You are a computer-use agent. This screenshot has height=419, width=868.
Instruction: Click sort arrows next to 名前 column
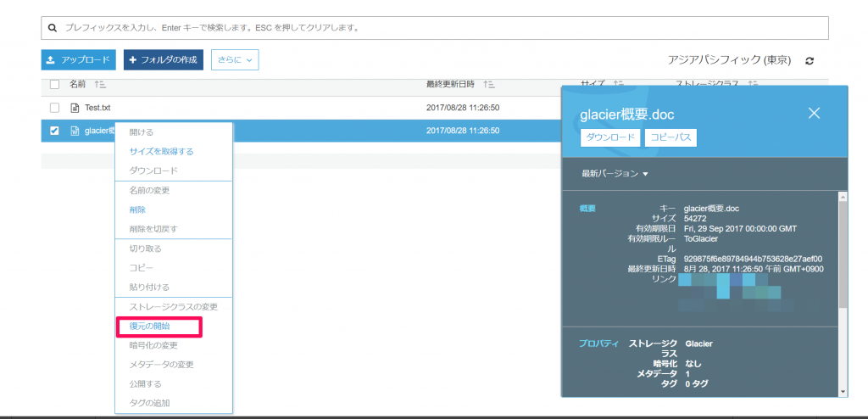point(100,84)
